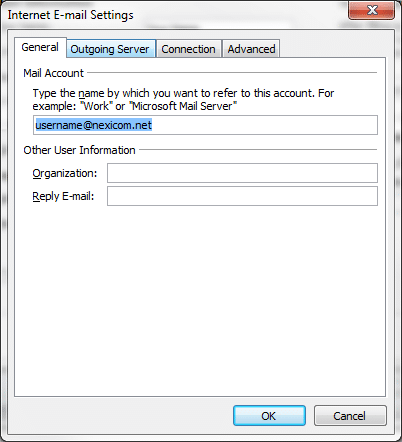Select the Advanced tab
Viewport: 402px width, 442px height.
coord(251,49)
